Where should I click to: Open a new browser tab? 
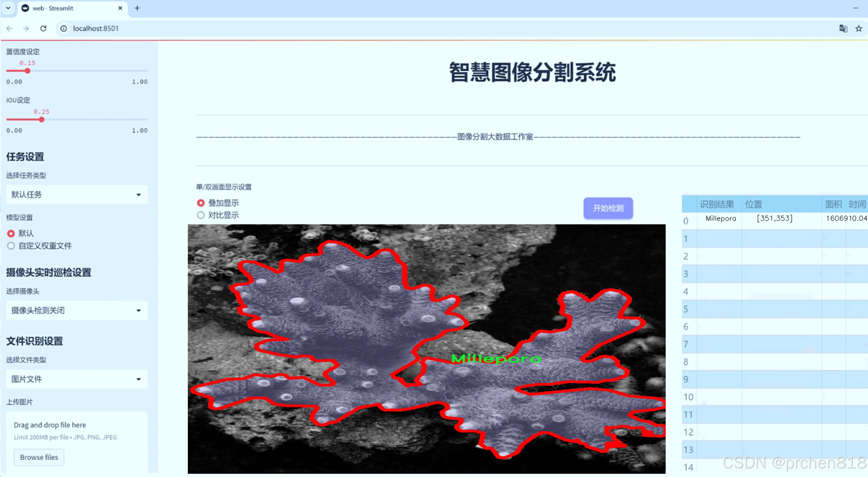click(x=137, y=8)
